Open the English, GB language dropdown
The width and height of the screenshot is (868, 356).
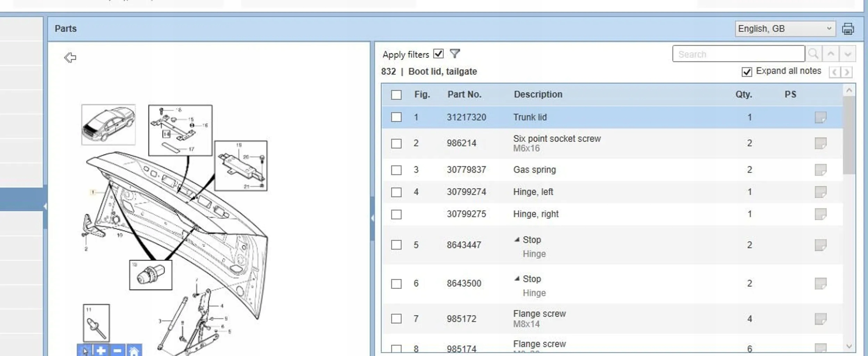pos(785,29)
